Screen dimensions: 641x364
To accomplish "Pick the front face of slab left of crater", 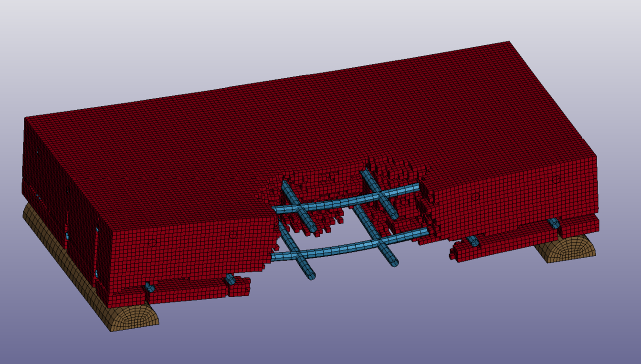I will pos(191,253).
